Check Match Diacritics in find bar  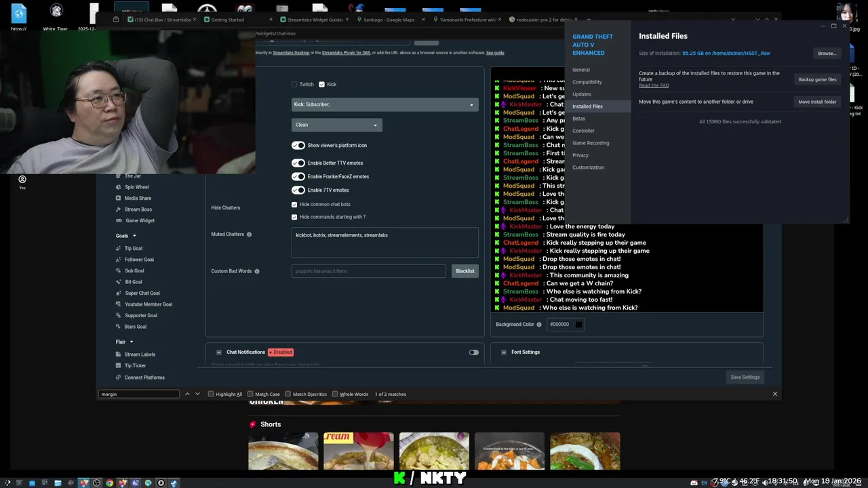(x=288, y=394)
